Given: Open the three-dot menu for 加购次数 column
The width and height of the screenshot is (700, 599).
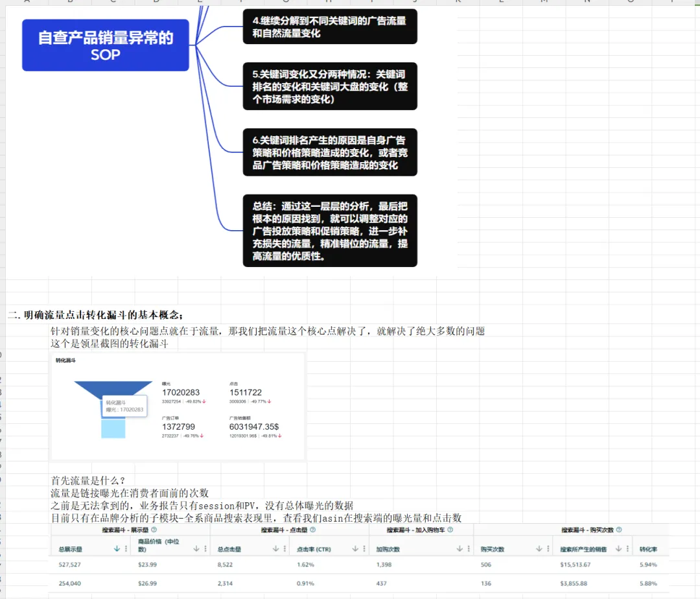Looking at the screenshot, I should pos(469,548).
